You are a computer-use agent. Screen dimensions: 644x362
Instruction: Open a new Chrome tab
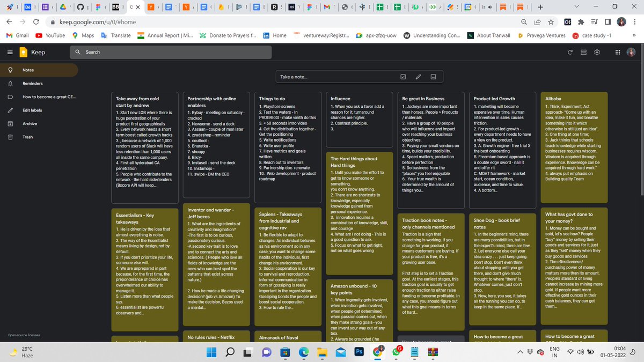(540, 8)
